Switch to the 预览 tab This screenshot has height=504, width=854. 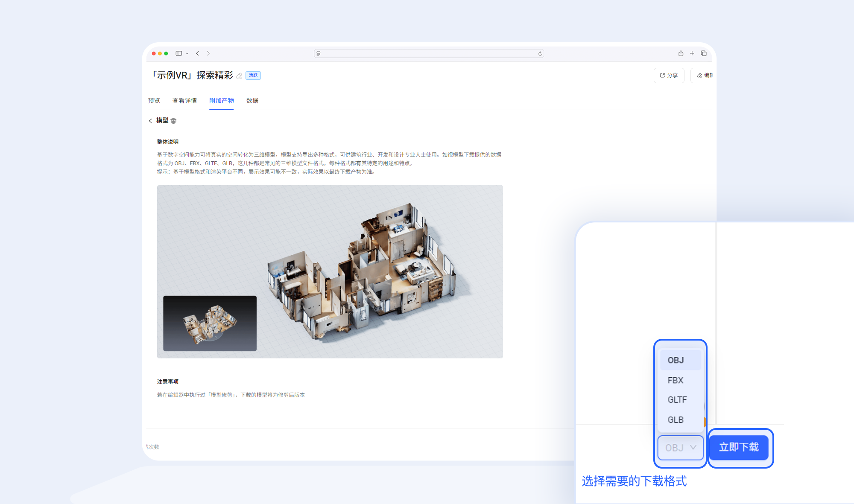[x=154, y=101]
